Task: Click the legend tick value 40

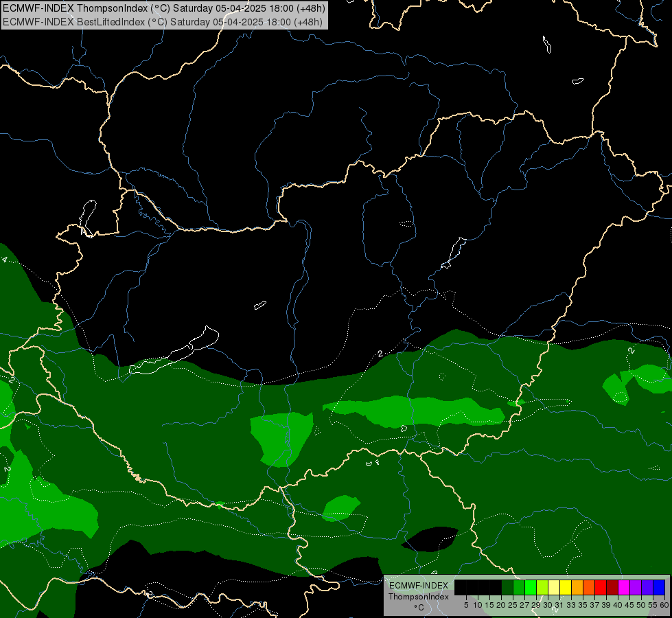Action: point(618,605)
